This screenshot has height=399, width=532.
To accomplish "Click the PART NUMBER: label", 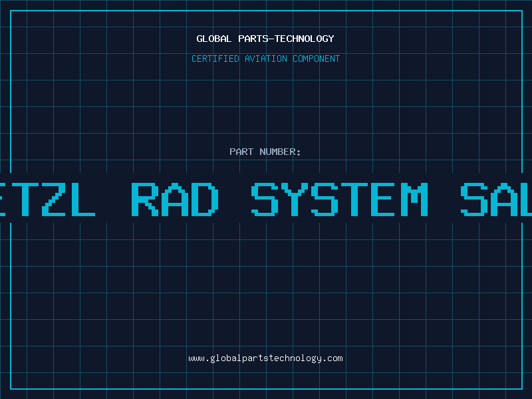I will (265, 152).
